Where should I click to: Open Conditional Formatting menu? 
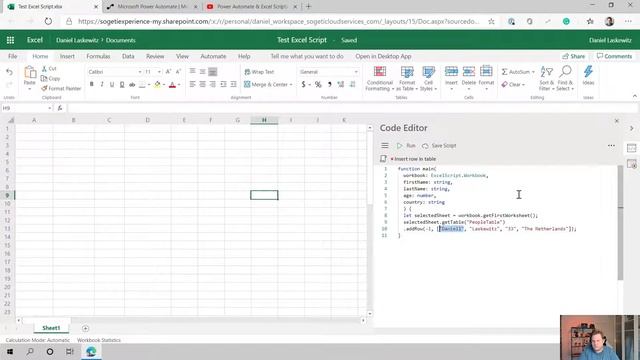point(380,78)
